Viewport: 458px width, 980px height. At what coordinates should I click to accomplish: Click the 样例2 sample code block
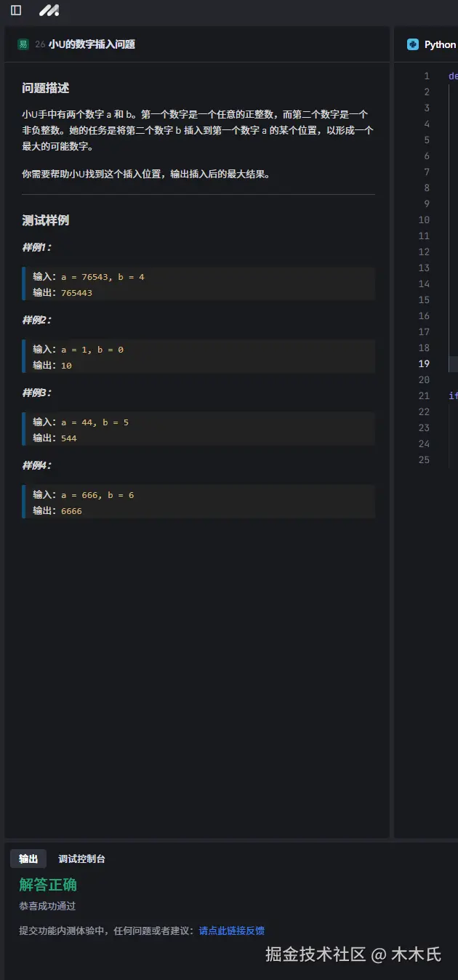tap(198, 356)
